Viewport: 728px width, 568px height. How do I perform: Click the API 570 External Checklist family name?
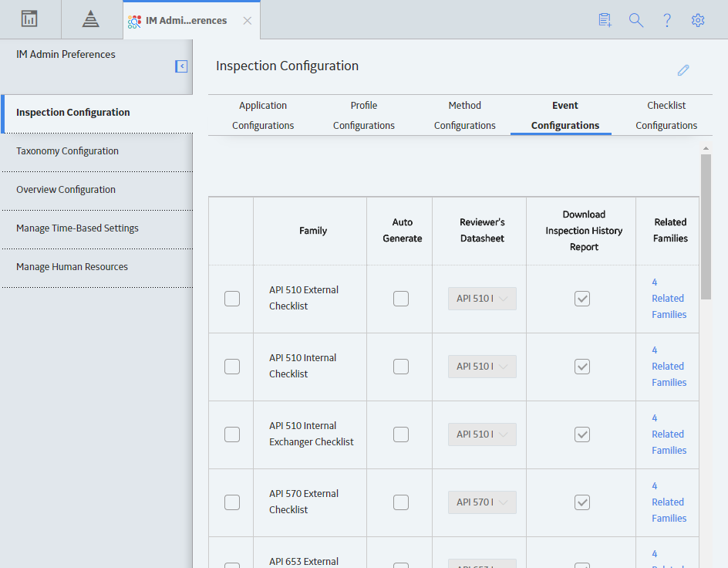(304, 502)
